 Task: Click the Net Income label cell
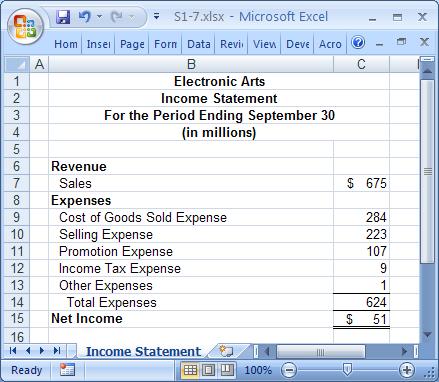click(191, 319)
